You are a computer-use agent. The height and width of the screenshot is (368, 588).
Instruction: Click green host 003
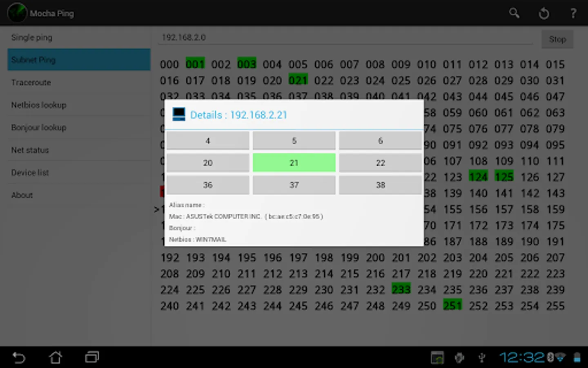247,64
